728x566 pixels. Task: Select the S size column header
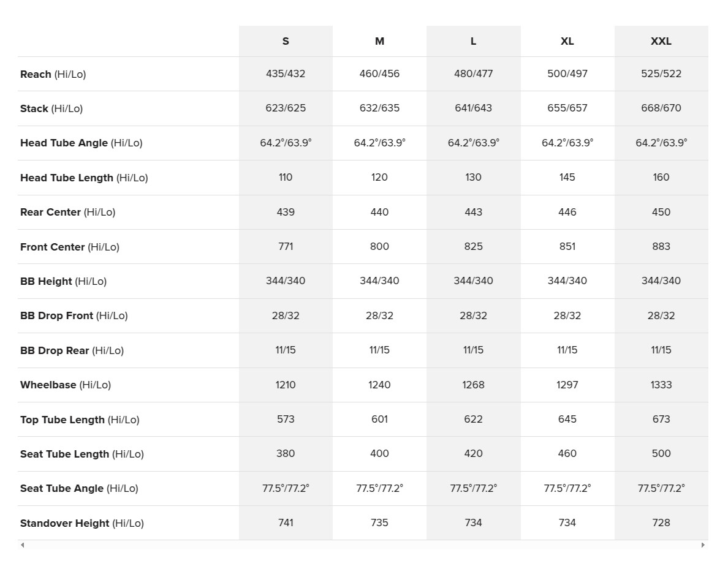pyautogui.click(x=286, y=41)
